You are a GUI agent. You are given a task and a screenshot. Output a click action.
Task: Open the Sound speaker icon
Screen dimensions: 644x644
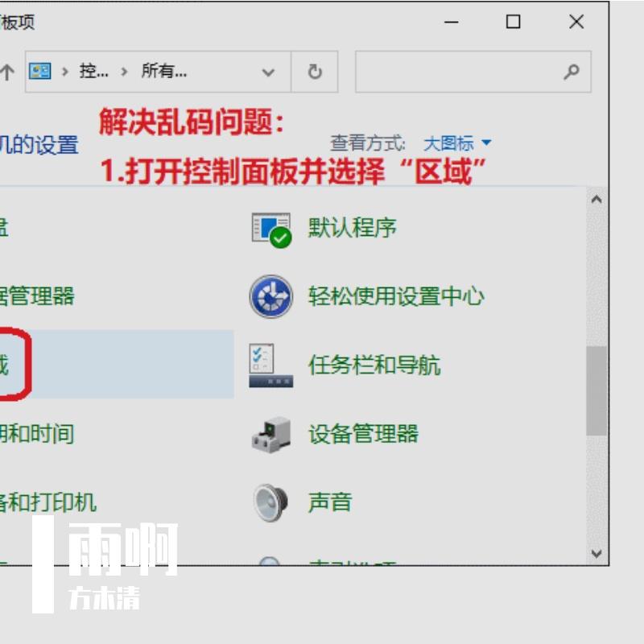[270, 502]
